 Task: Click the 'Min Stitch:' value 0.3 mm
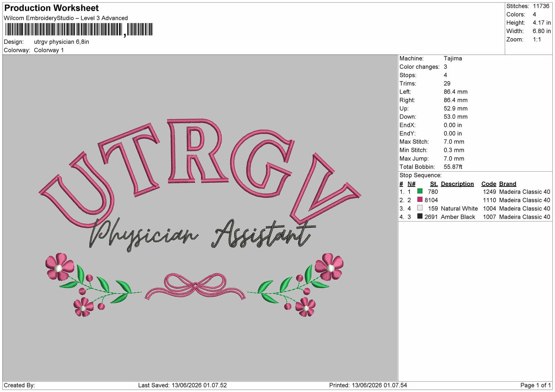click(454, 150)
